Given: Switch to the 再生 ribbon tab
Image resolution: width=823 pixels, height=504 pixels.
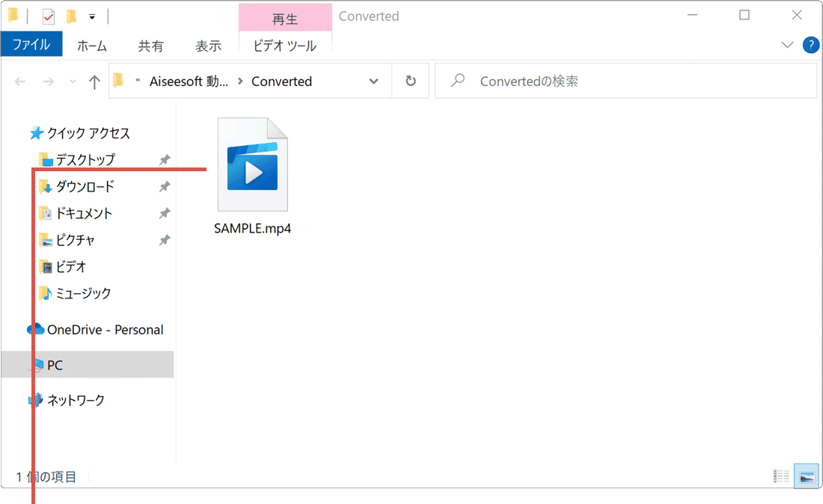Looking at the screenshot, I should (285, 19).
